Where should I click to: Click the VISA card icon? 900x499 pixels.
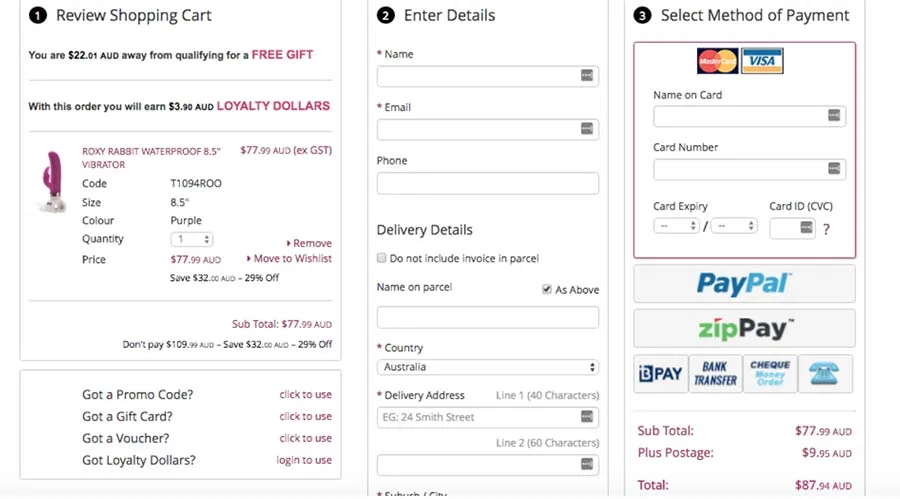762,61
